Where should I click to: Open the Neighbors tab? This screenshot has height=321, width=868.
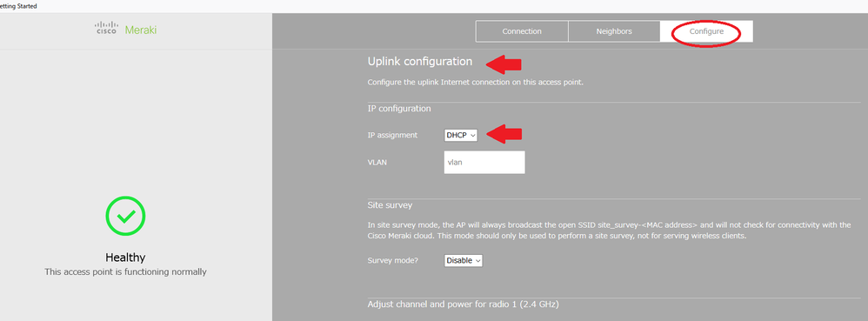pyautogui.click(x=614, y=31)
